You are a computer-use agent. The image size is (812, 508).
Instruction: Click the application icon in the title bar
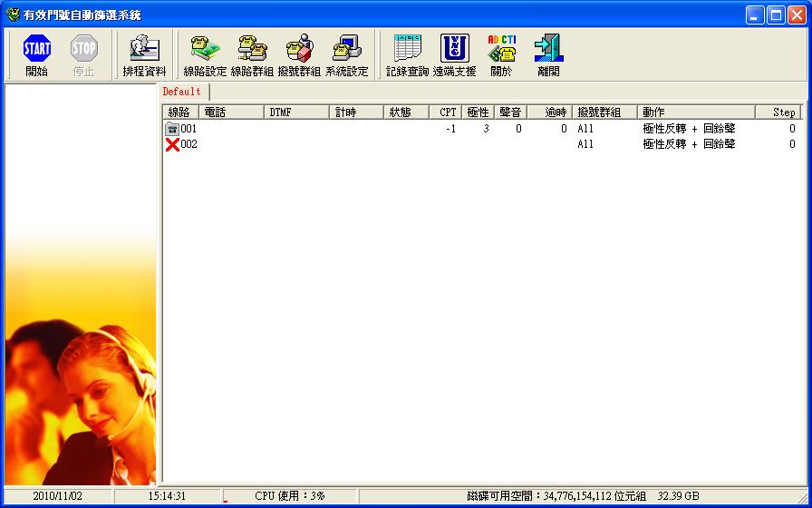[12, 15]
